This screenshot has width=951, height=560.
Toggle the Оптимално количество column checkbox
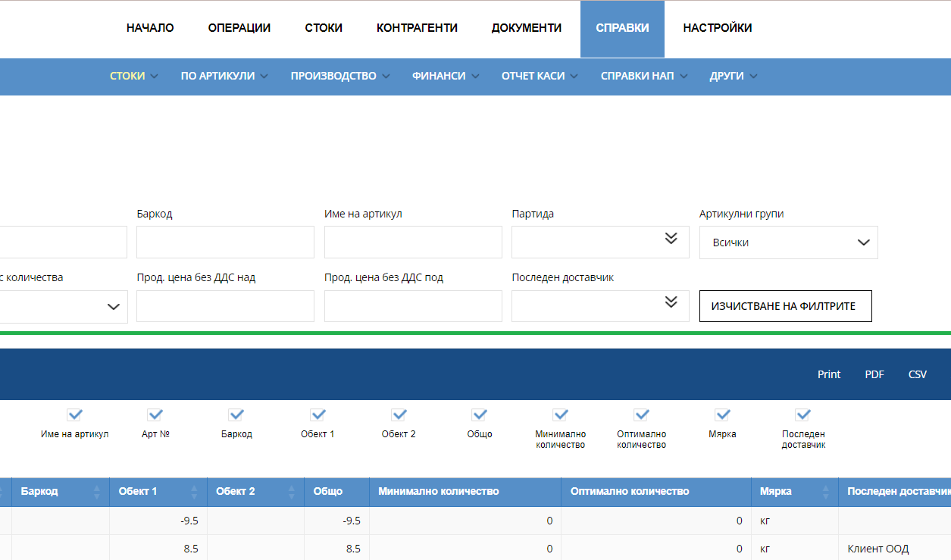point(642,415)
